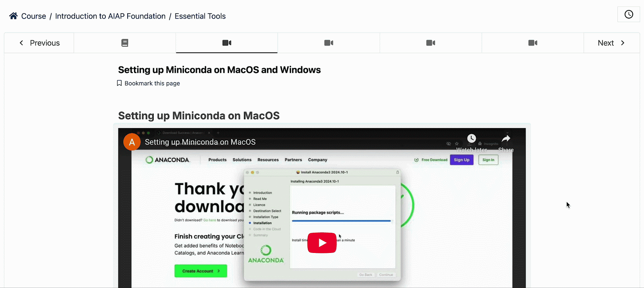Click the 'Setting up Miniconda on MacOS' section heading
This screenshot has width=644, height=288.
click(199, 116)
